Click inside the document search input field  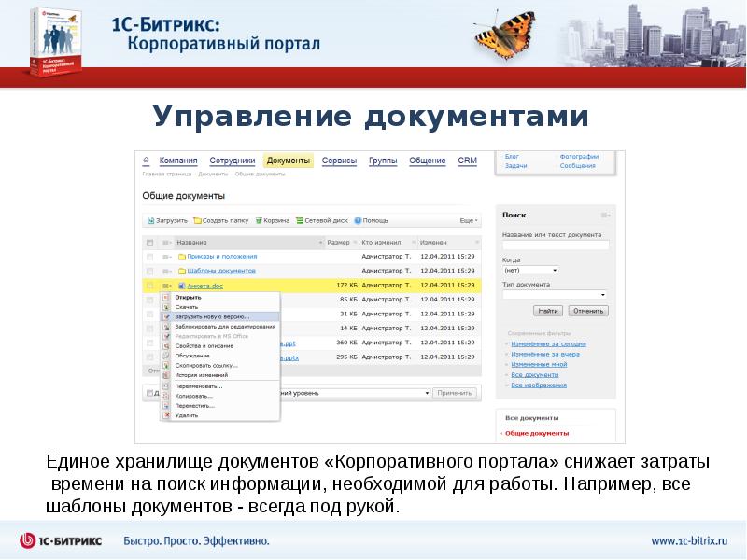tap(555, 245)
